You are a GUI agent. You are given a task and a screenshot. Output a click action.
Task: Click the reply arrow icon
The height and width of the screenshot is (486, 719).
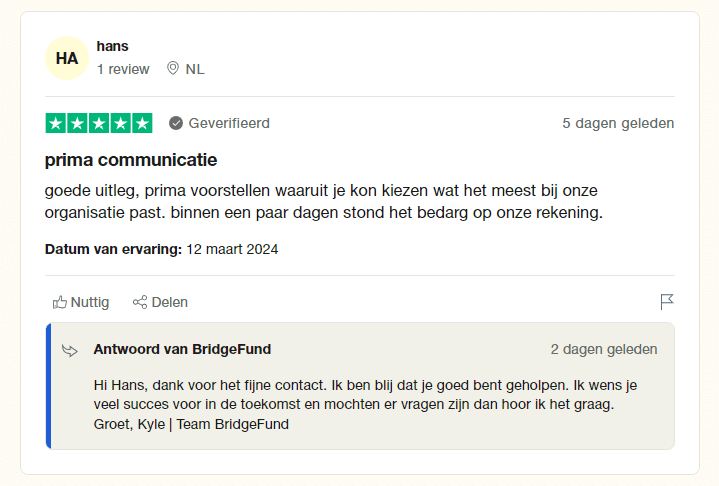click(x=70, y=350)
